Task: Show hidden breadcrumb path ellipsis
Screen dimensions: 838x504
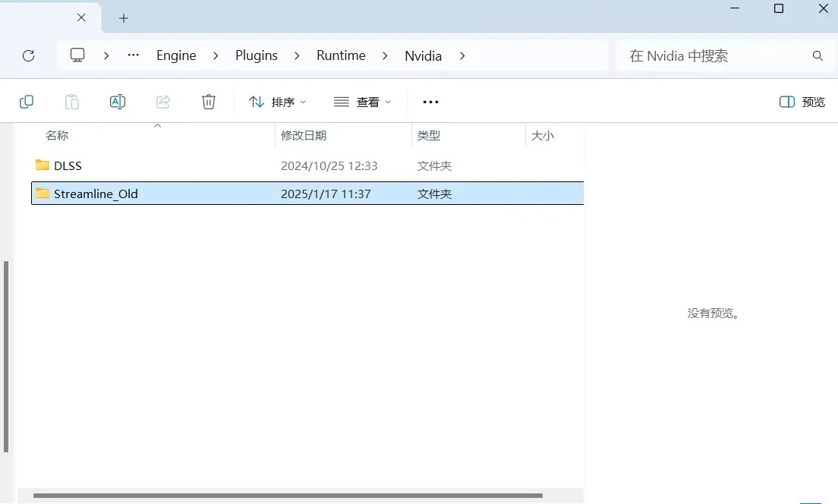Action: click(x=134, y=55)
